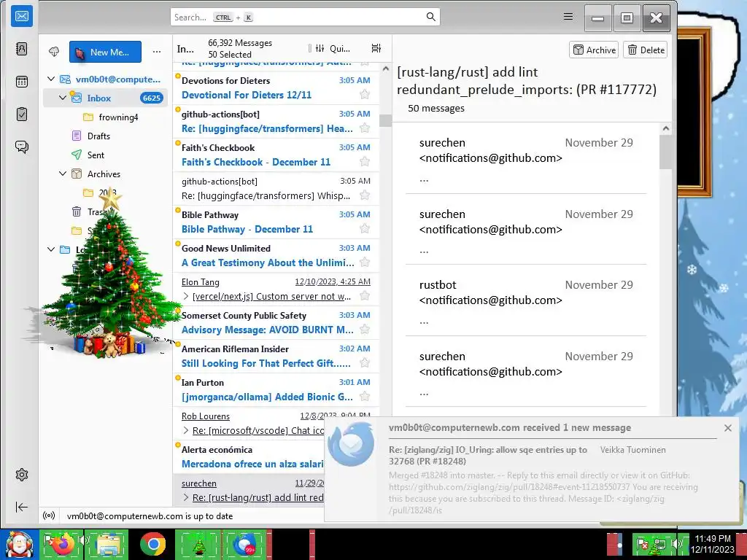
Task: Select the Archives folder
Action: 104,174
